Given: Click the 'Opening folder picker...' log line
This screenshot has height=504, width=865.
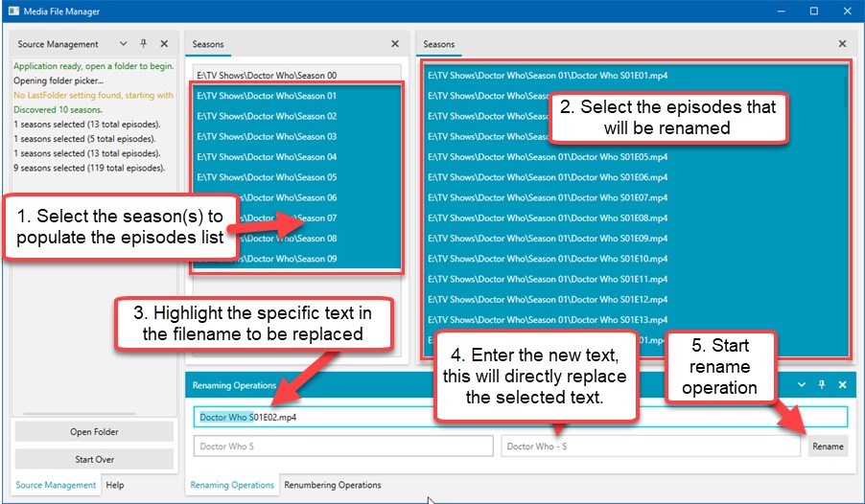Looking at the screenshot, I should 58,80.
